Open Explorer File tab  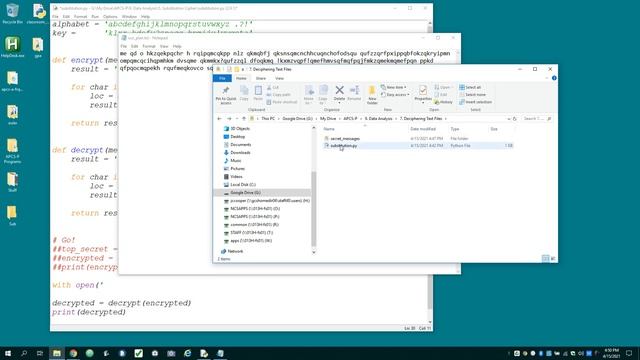[222, 78]
